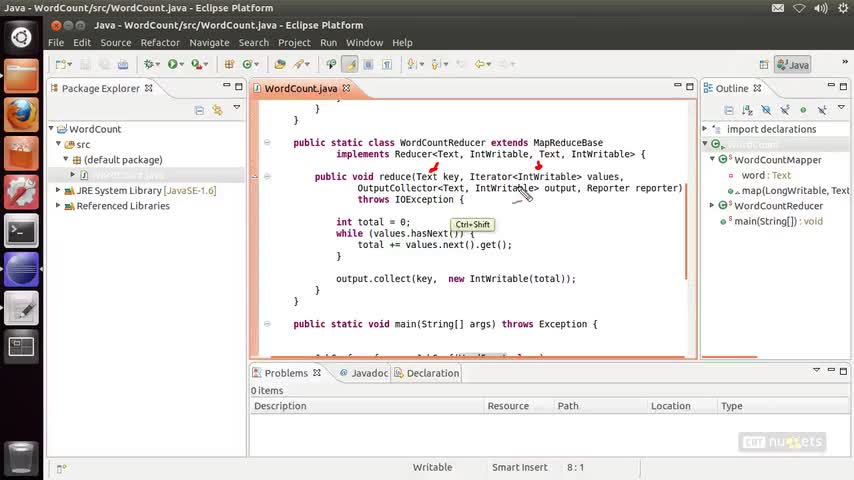Expand WordCountReducer in the Outline
The height and width of the screenshot is (480, 854).
pyautogui.click(x=712, y=206)
